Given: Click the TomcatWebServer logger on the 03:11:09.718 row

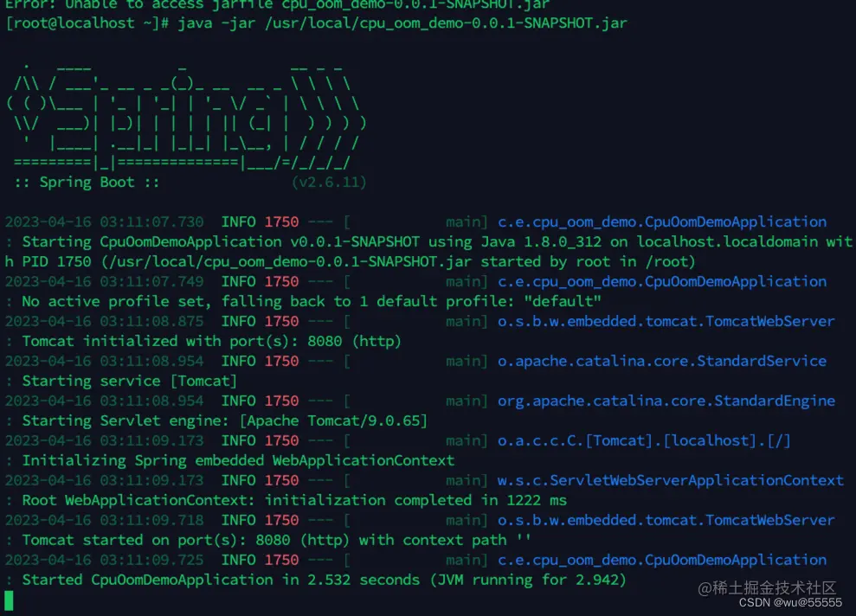Looking at the screenshot, I should pyautogui.click(x=666, y=521).
